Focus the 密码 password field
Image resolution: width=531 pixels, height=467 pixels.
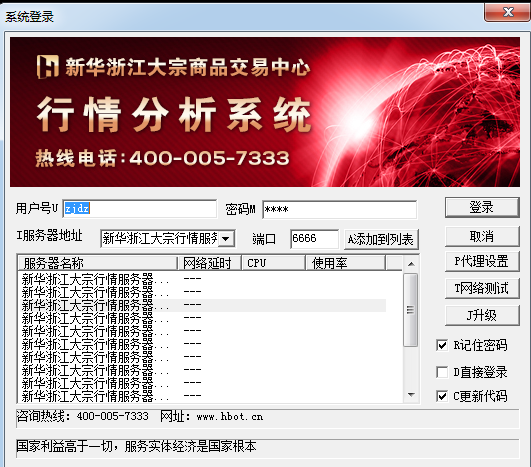point(340,210)
